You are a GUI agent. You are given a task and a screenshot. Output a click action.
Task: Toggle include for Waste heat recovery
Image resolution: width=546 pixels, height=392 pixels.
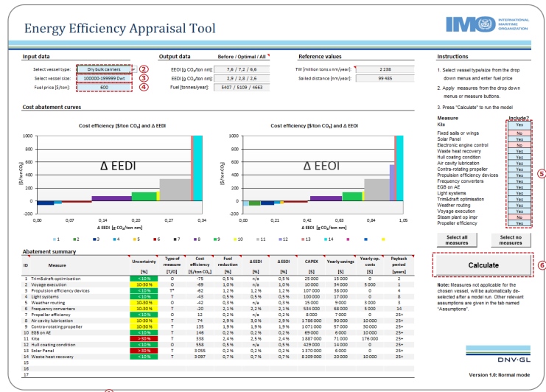[519, 151]
